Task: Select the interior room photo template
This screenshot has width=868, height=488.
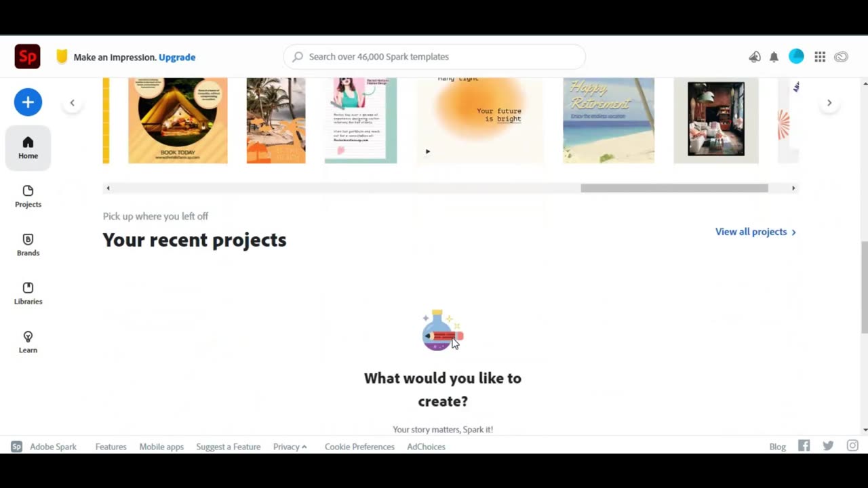Action: [x=715, y=121]
